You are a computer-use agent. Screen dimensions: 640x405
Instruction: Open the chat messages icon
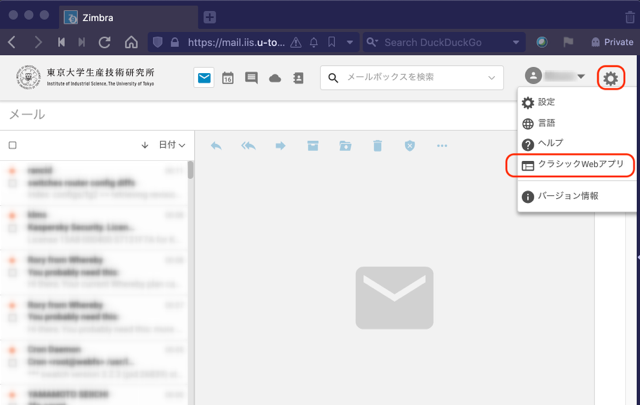tap(251, 78)
